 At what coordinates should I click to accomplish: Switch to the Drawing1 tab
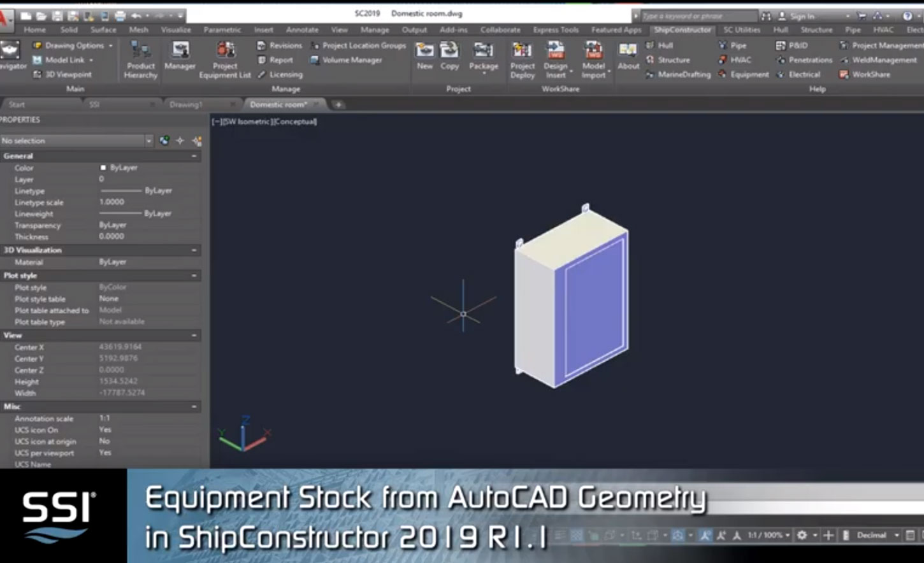pos(185,104)
